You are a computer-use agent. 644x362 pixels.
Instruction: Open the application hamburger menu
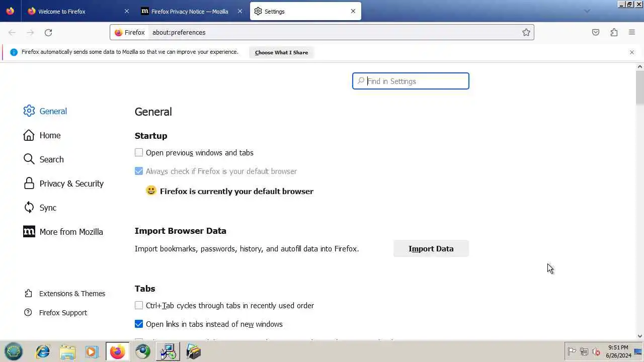632,32
